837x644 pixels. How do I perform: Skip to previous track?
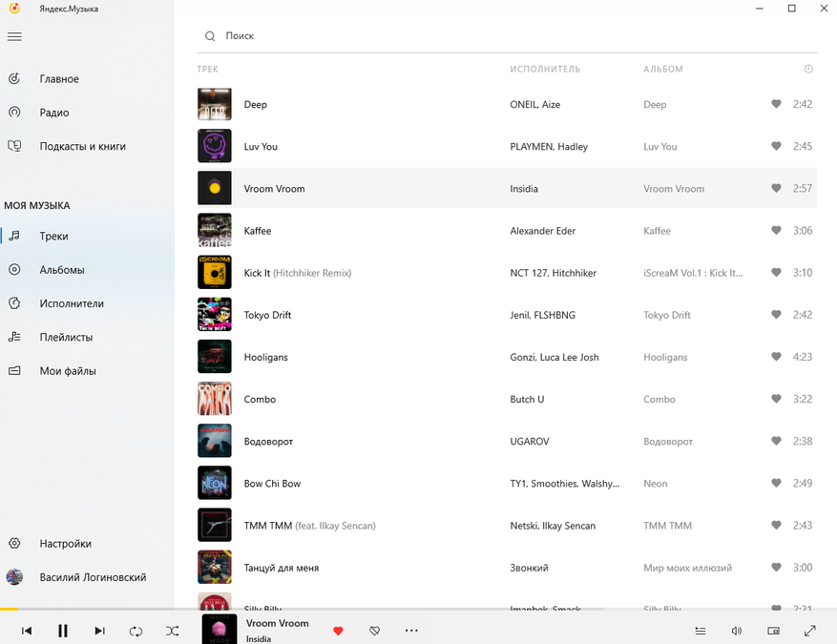(27, 631)
